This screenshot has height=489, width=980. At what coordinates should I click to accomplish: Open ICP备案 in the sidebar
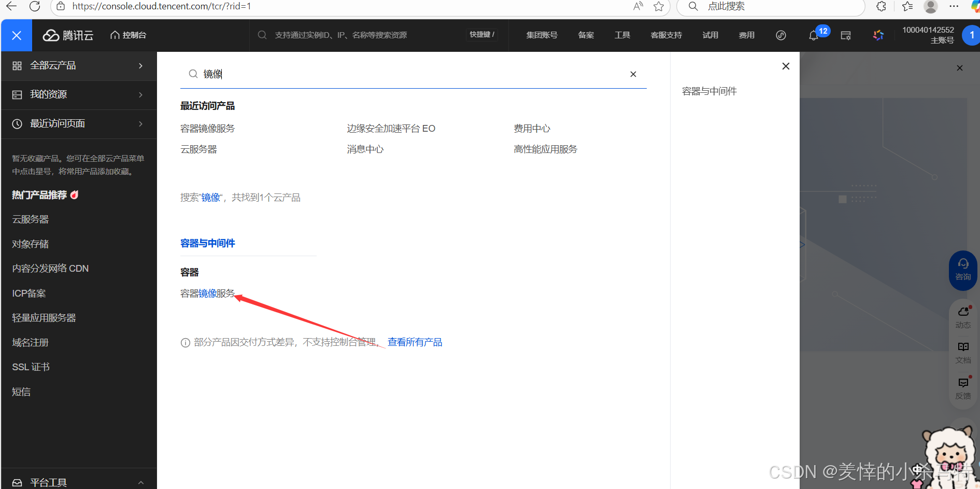point(29,294)
